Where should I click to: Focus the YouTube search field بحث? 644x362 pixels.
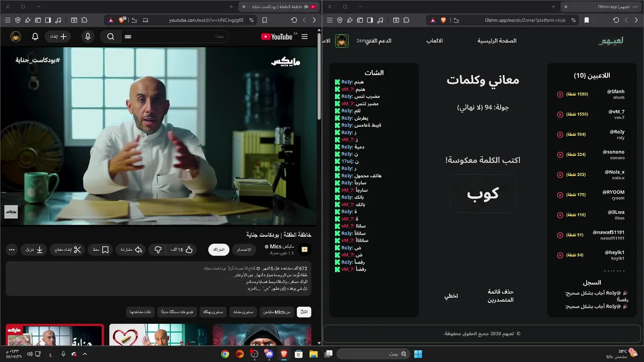(176, 37)
